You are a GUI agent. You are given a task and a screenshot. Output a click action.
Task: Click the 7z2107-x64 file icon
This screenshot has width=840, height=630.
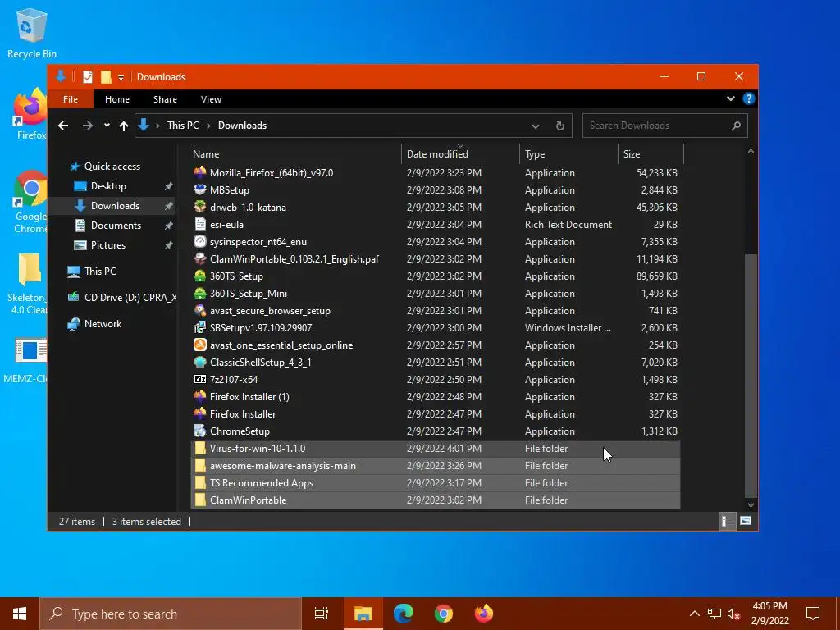[x=200, y=379]
